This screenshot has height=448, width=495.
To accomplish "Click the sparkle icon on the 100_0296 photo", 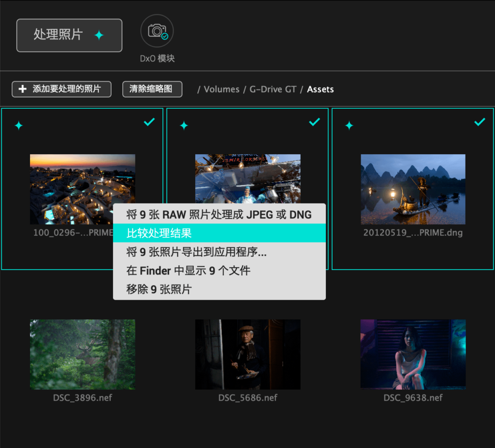I will pyautogui.click(x=19, y=125).
